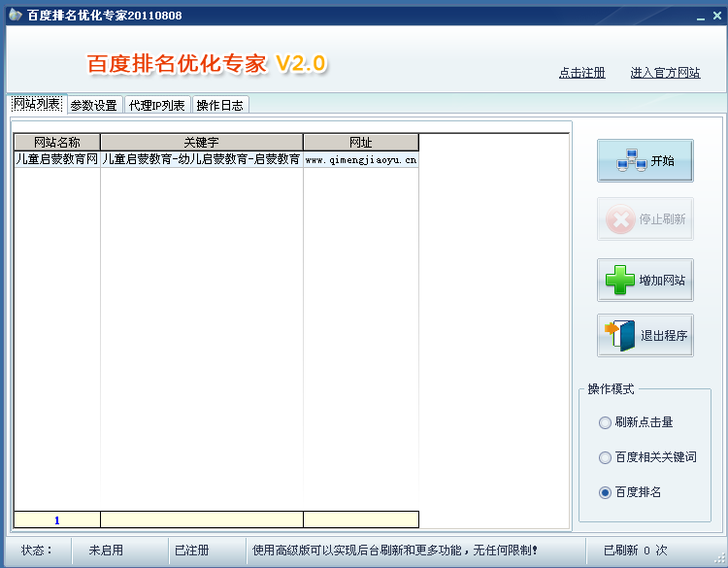This screenshot has width=728, height=568.
Task: Switch to the 网站列表 tab
Action: pos(37,104)
